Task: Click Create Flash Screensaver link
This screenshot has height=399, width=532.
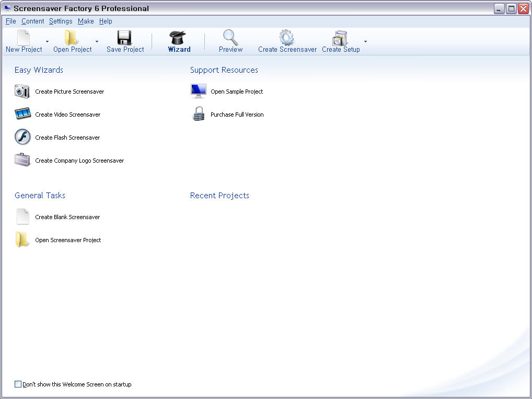Action: coord(67,138)
